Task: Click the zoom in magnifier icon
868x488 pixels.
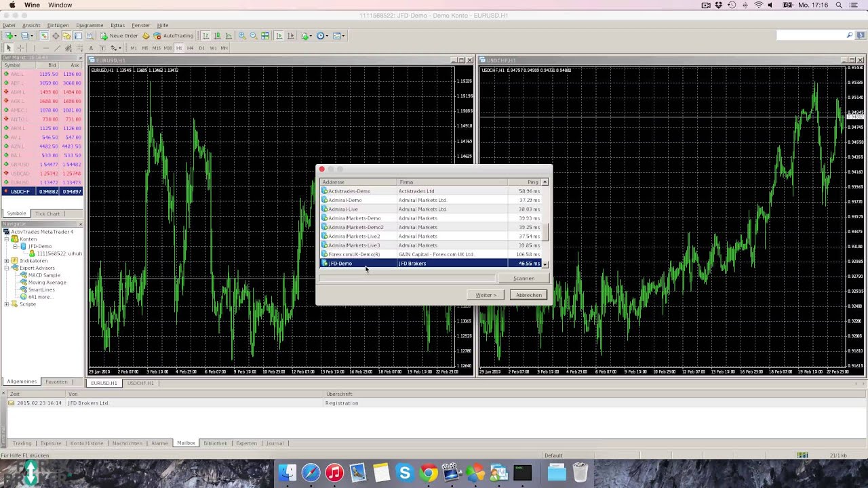Action: 242,35
